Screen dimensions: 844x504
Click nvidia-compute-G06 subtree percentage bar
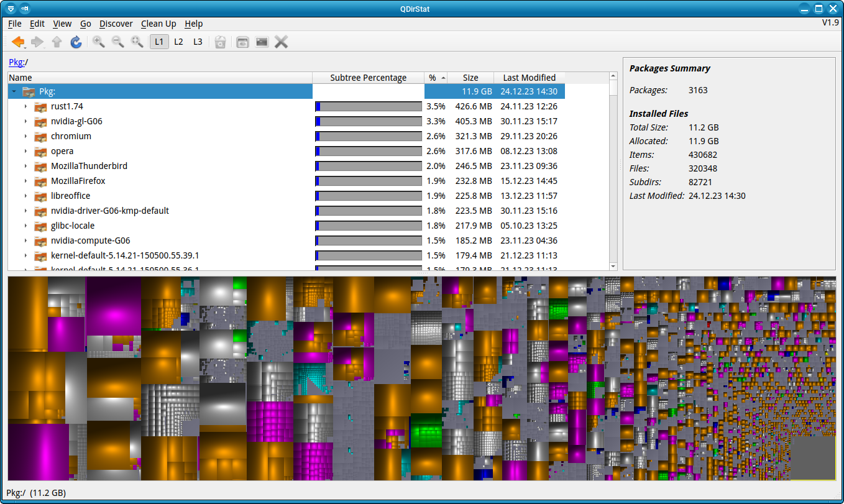[369, 241]
